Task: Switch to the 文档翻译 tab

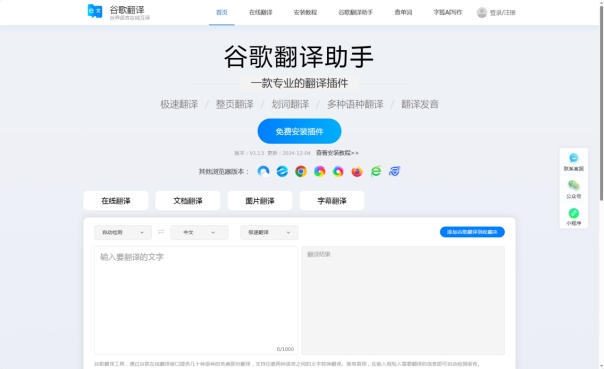Action: (x=188, y=201)
